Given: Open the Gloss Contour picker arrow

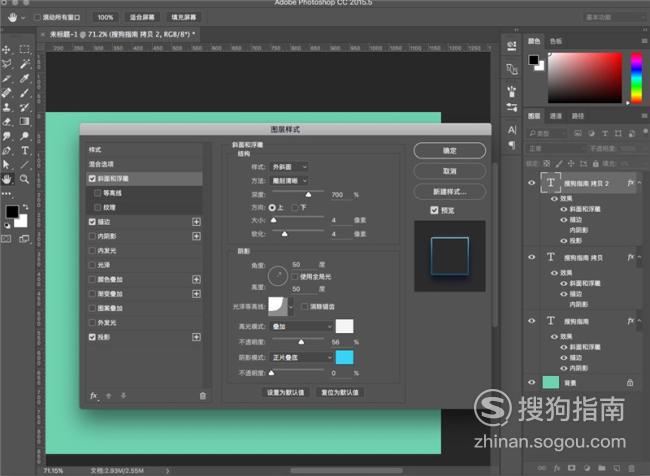Looking at the screenshot, I should click(x=291, y=307).
